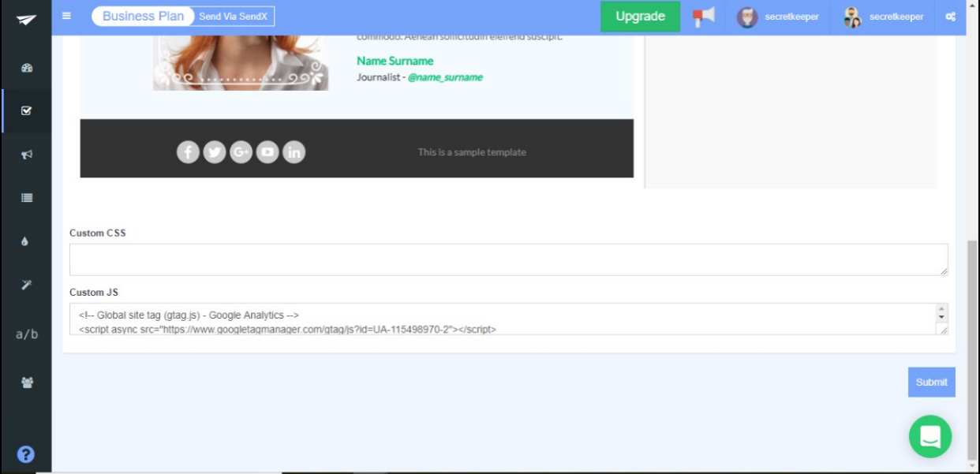Click the Twitter icon in the template footer

(x=215, y=152)
